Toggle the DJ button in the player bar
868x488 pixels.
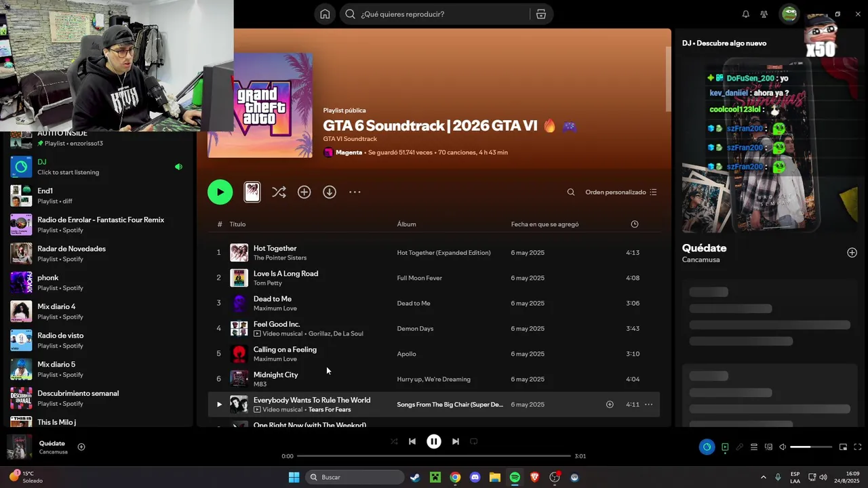(707, 447)
